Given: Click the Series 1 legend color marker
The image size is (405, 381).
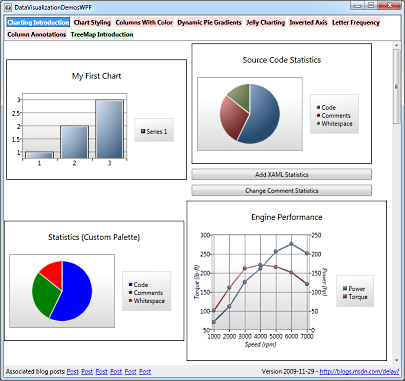Looking at the screenshot, I should (143, 131).
